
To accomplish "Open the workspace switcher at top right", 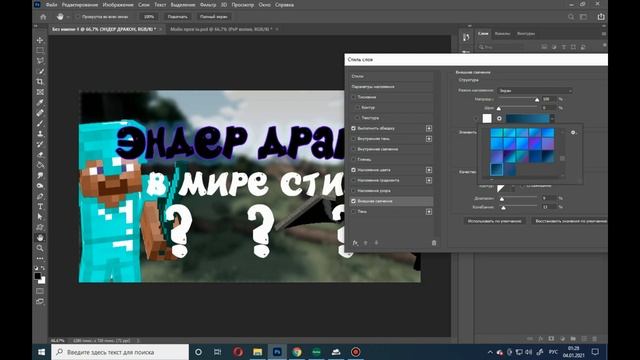I will [583, 17].
